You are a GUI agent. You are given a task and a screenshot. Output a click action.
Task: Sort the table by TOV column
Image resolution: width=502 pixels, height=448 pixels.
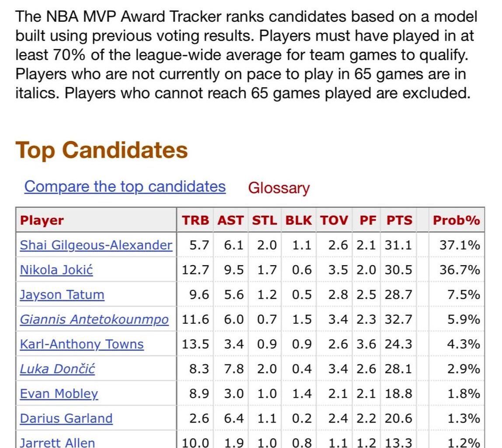pyautogui.click(x=334, y=220)
